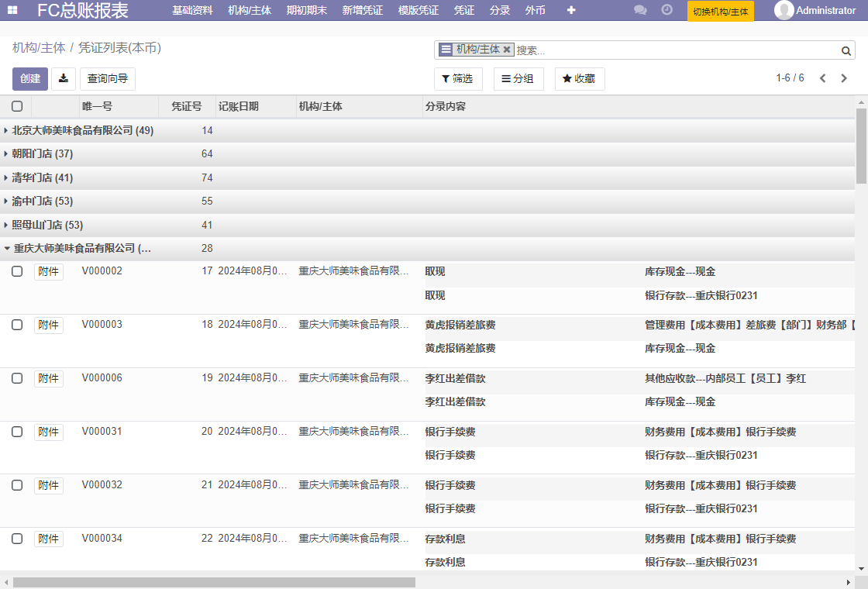Click the vertical scrollbar down arrow
Viewport: 868px width, 589px height.
(861, 569)
